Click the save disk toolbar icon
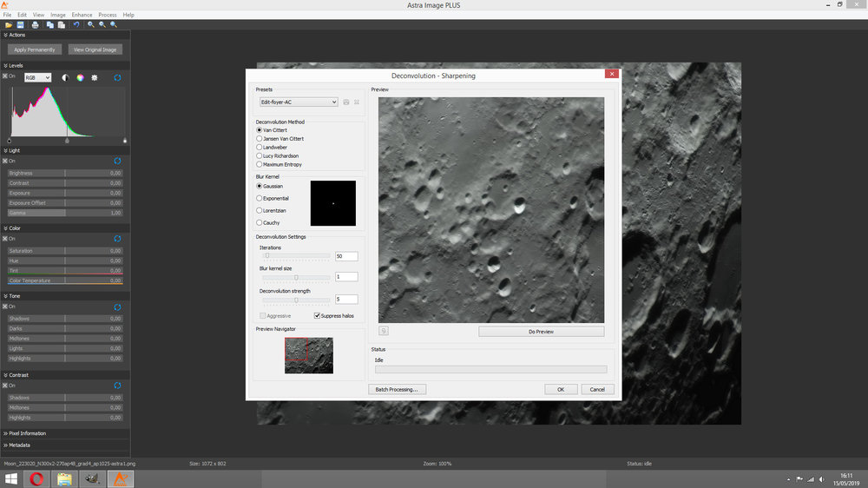 (19, 24)
